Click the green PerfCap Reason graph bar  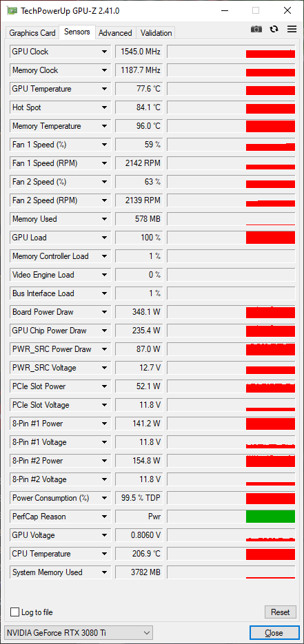[270, 517]
